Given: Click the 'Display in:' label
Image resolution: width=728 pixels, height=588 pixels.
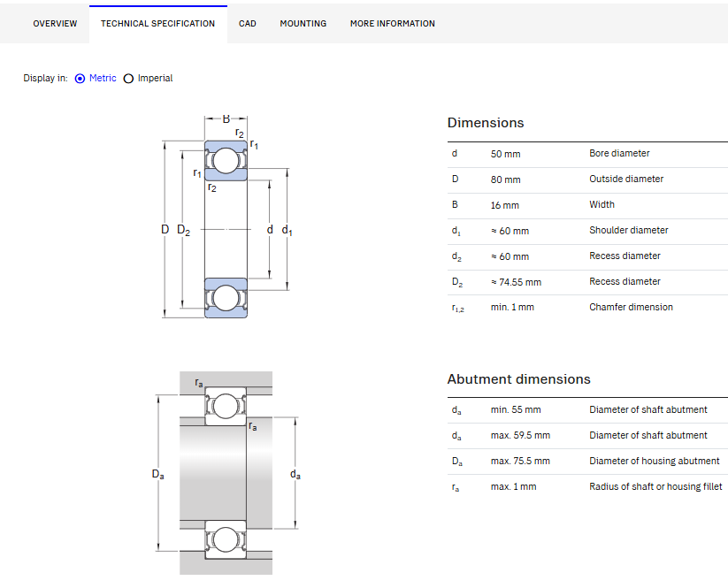Looking at the screenshot, I should coord(45,78).
